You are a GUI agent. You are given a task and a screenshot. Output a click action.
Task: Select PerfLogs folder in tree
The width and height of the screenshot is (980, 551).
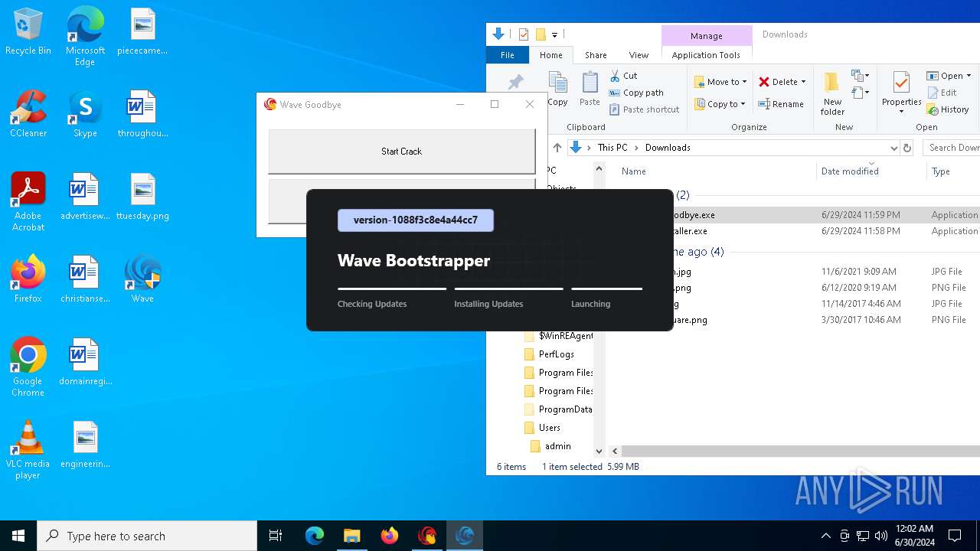556,354
